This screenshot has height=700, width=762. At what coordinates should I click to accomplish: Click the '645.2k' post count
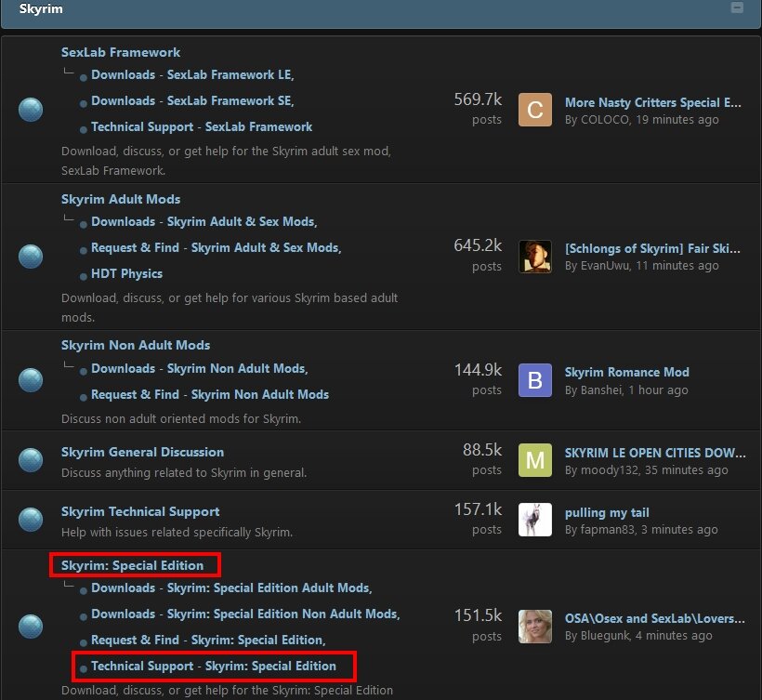(x=478, y=245)
